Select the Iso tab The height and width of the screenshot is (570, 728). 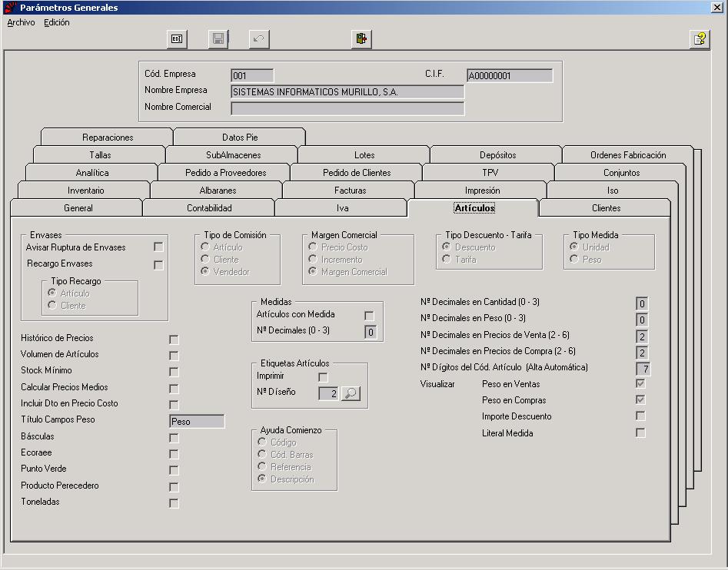click(x=613, y=191)
